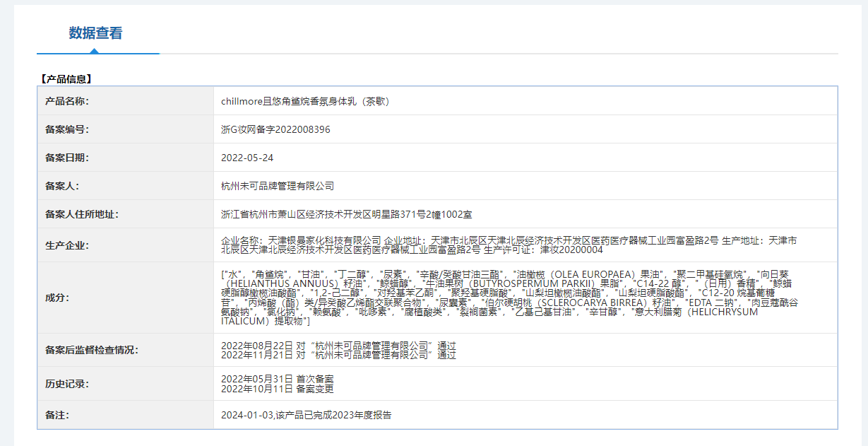
Task: Click the 备案后监督检查情况 label cell
Action: (126, 350)
